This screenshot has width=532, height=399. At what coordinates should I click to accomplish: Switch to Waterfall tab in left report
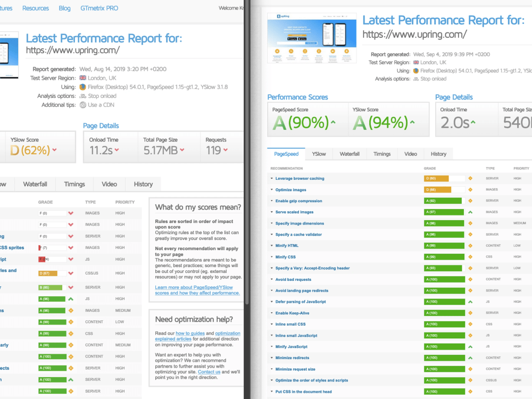(x=35, y=184)
